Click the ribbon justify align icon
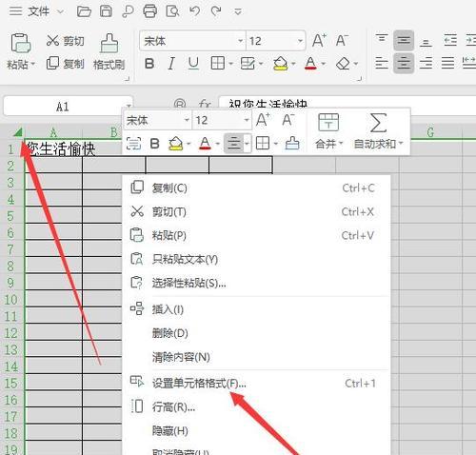Viewport: 476px width, 455px height. pos(447,63)
